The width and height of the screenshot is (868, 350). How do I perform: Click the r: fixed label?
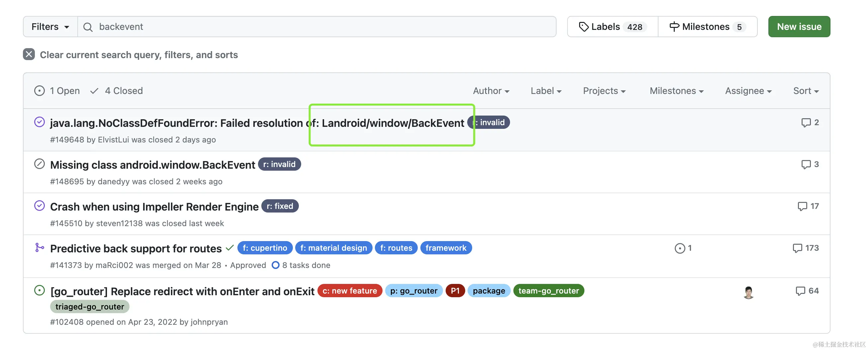pos(280,206)
